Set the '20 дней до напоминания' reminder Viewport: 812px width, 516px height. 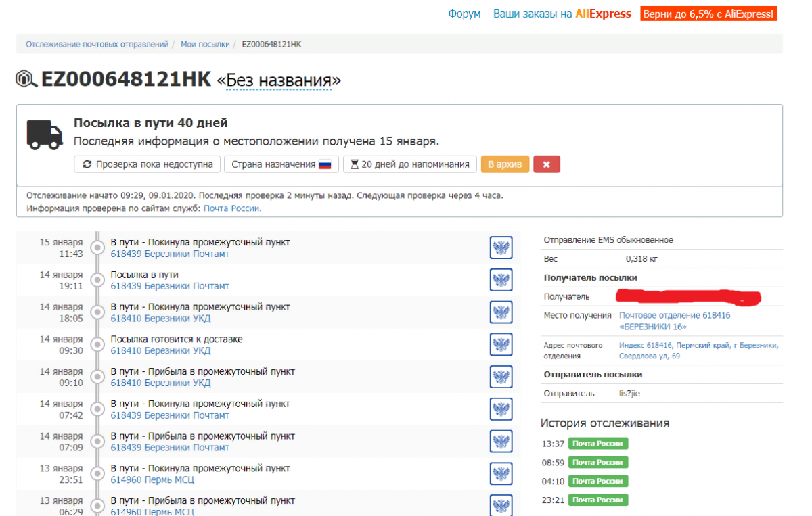pyautogui.click(x=409, y=164)
